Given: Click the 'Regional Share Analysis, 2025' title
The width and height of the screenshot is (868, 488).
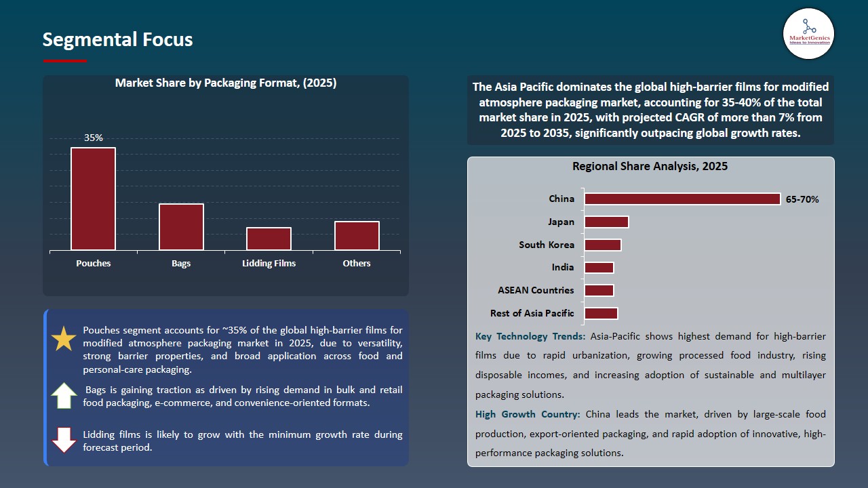Looking at the screenshot, I should pyautogui.click(x=651, y=166).
